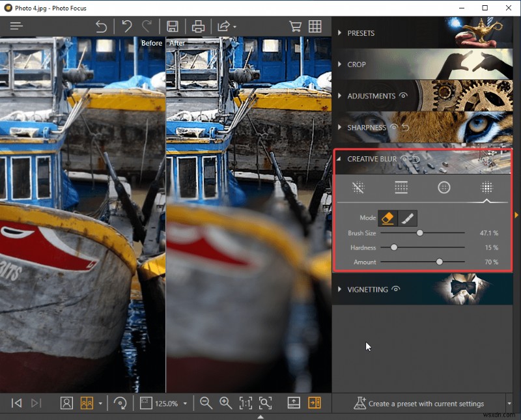521x420 pixels.
Task: Click the Amount value 70 %
Action: pos(492,262)
